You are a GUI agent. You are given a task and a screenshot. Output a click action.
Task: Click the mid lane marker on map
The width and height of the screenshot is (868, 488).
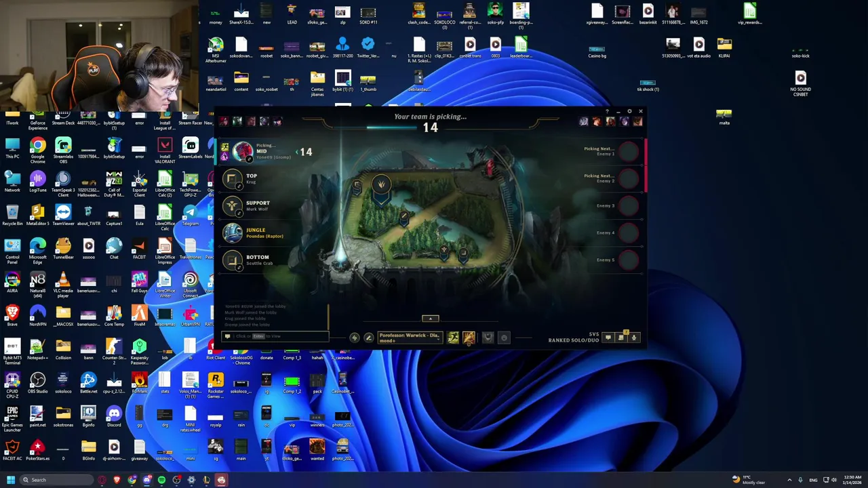tap(404, 218)
